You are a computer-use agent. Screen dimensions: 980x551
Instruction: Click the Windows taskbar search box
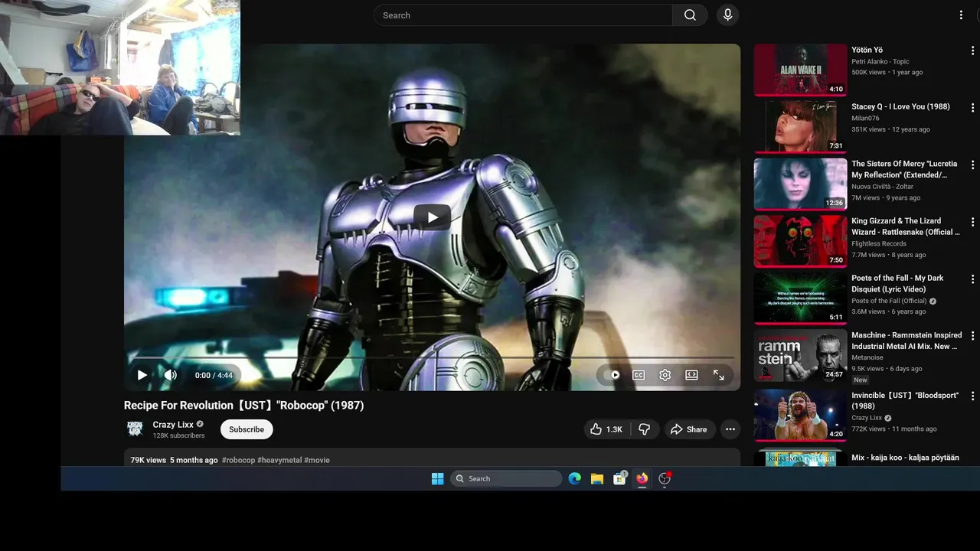[x=506, y=479]
